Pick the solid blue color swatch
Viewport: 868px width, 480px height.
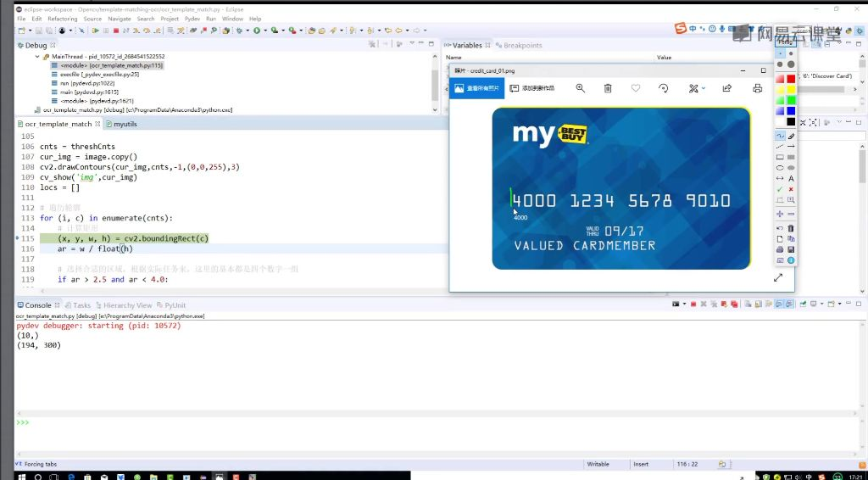coord(791,111)
